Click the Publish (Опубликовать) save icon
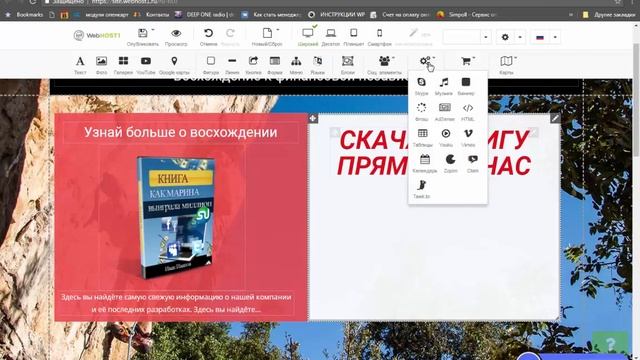Image resolution: width=640 pixels, height=360 pixels. pos(142,33)
